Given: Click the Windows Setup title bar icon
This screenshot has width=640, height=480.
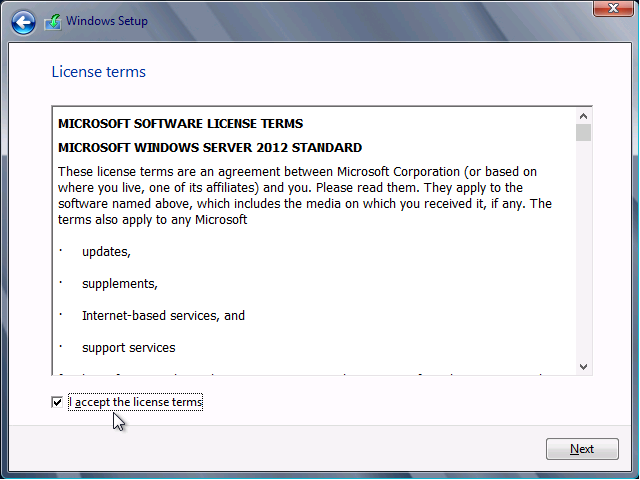Looking at the screenshot, I should 52,21.
